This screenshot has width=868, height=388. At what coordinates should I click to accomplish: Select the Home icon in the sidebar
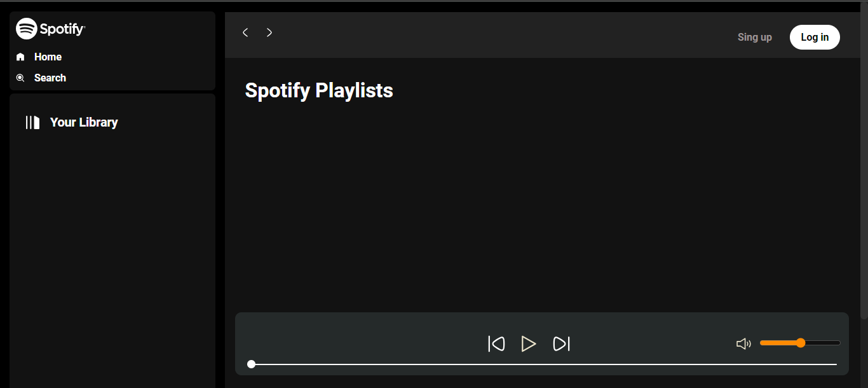point(20,57)
